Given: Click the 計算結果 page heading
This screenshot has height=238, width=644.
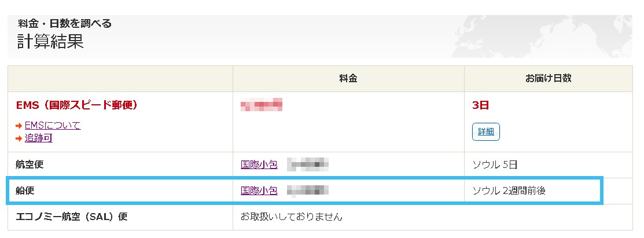Looking at the screenshot, I should tap(50, 42).
